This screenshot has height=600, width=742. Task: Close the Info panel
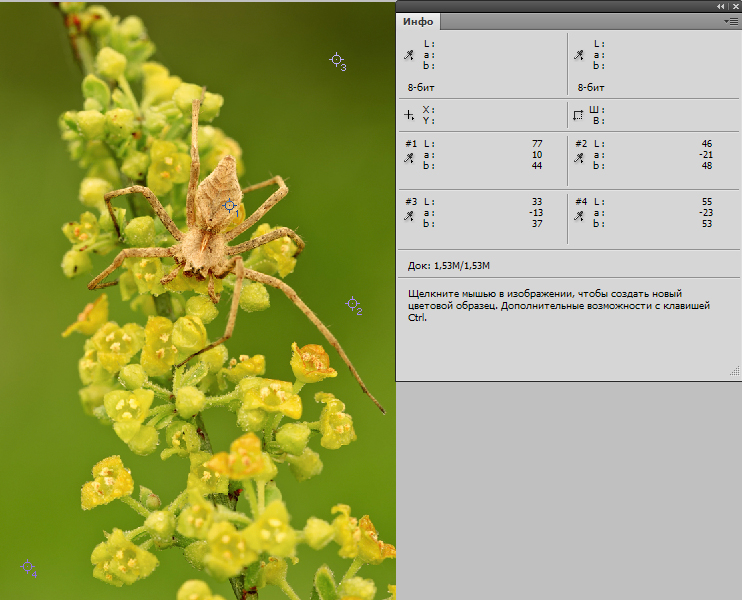point(733,6)
